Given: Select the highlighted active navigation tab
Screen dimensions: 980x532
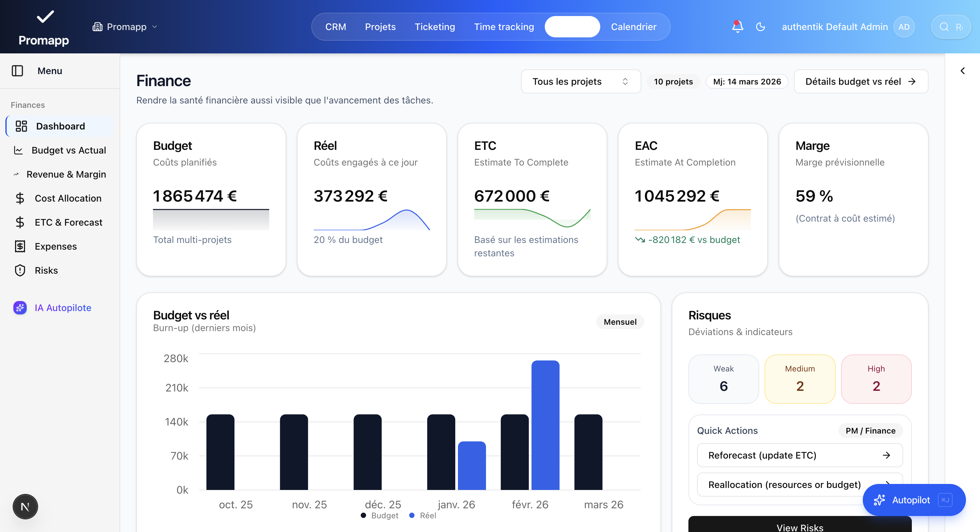Looking at the screenshot, I should coord(572,27).
